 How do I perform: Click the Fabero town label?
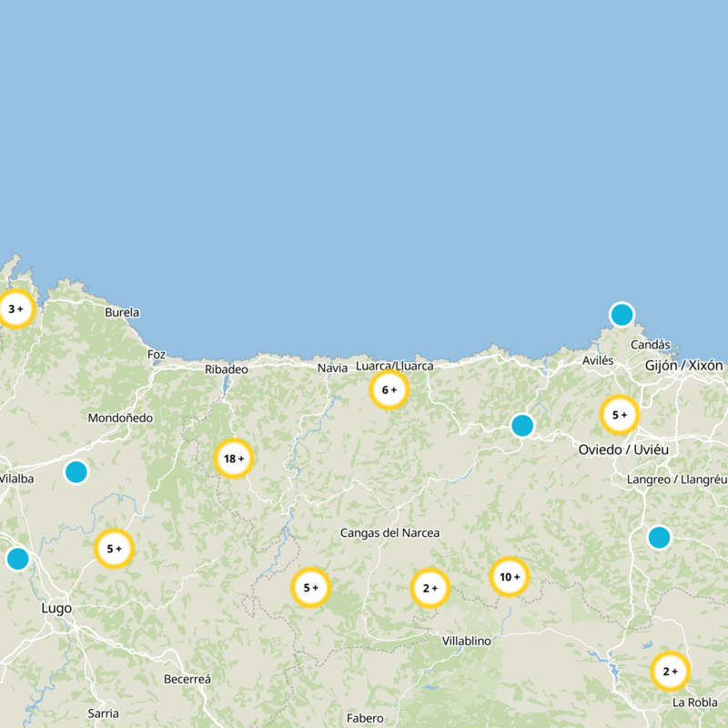[x=365, y=718]
